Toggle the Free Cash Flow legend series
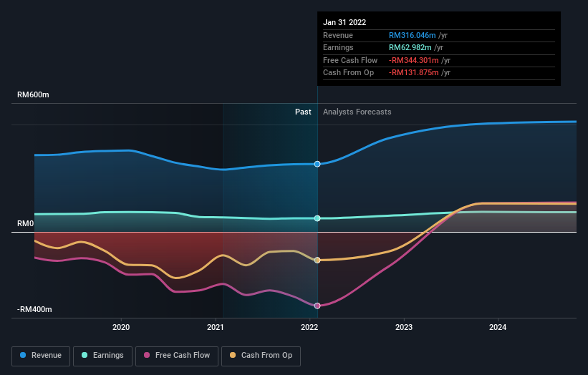Screen dimensions: 588x375 (177, 356)
